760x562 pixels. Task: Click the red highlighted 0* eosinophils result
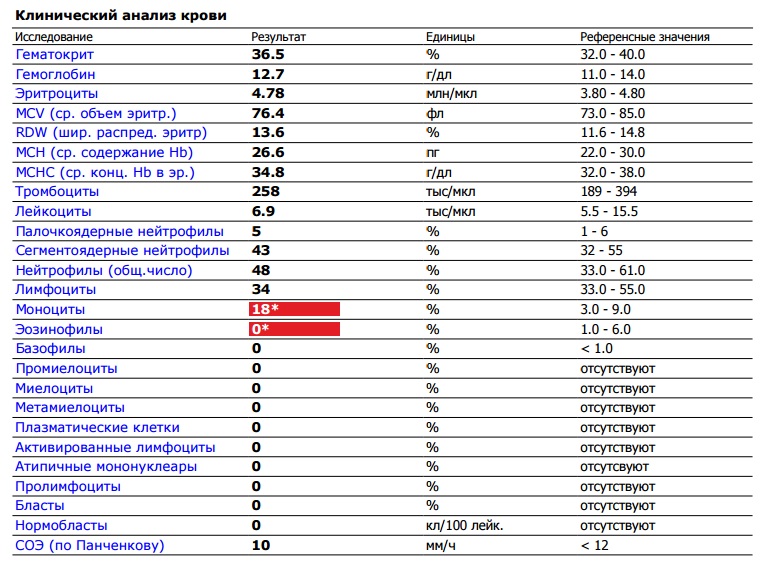point(295,329)
